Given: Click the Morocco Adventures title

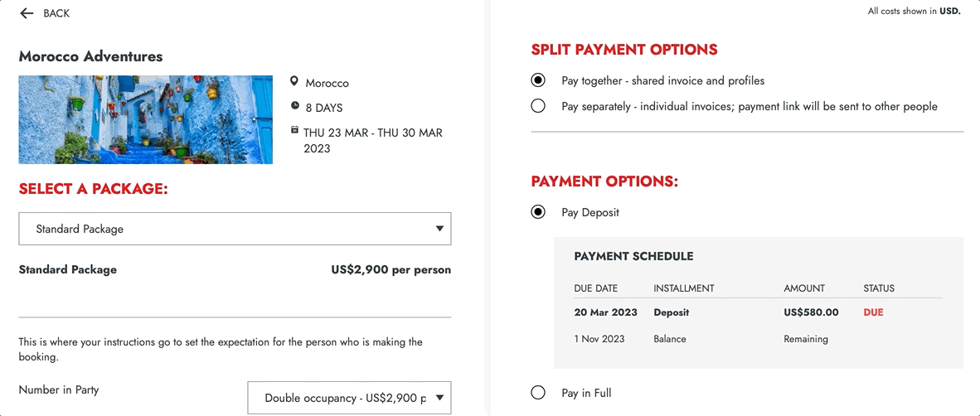Looking at the screenshot, I should pyautogui.click(x=90, y=56).
